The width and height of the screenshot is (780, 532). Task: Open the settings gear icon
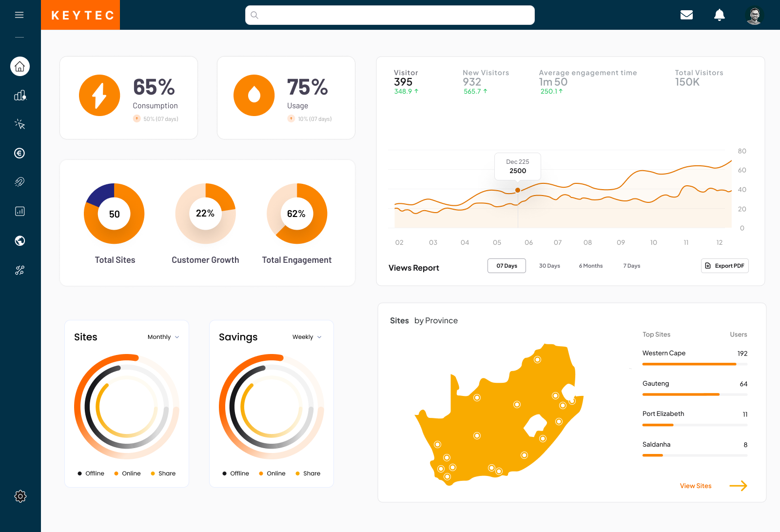tap(20, 496)
